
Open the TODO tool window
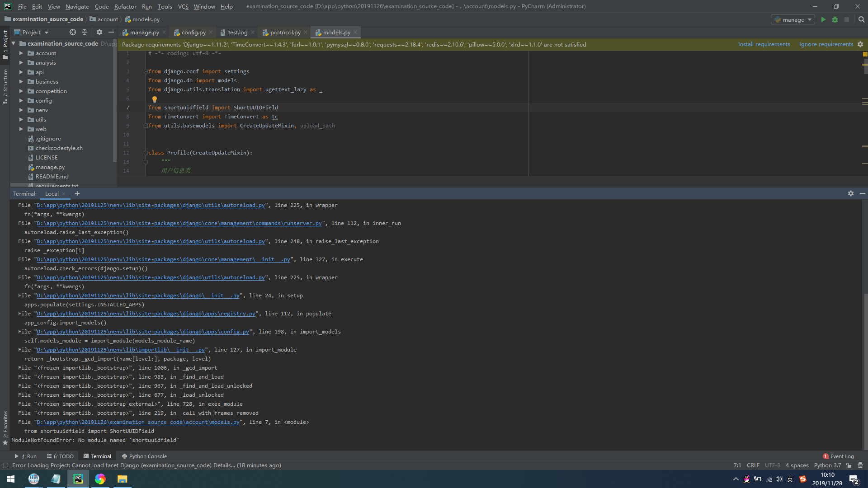click(x=60, y=456)
